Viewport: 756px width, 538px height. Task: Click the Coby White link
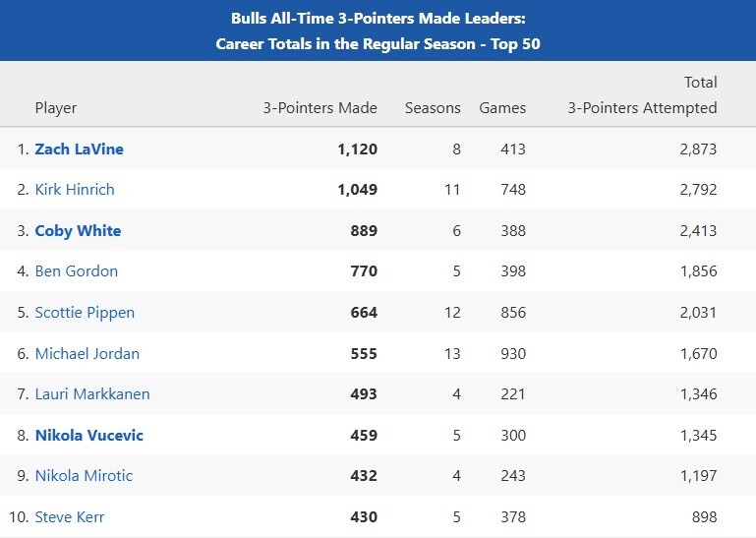[x=78, y=231]
